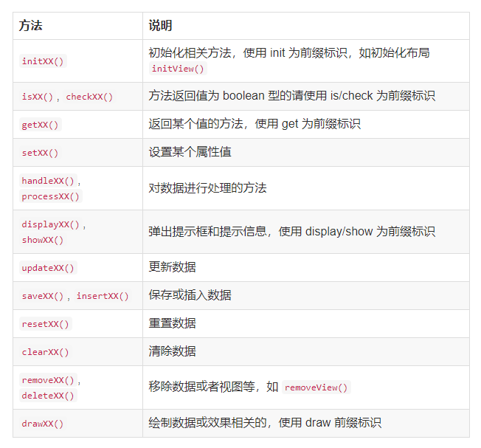The height and width of the screenshot is (448, 481).
Task: Click the text 初始化相关方法
Action: 190,53
